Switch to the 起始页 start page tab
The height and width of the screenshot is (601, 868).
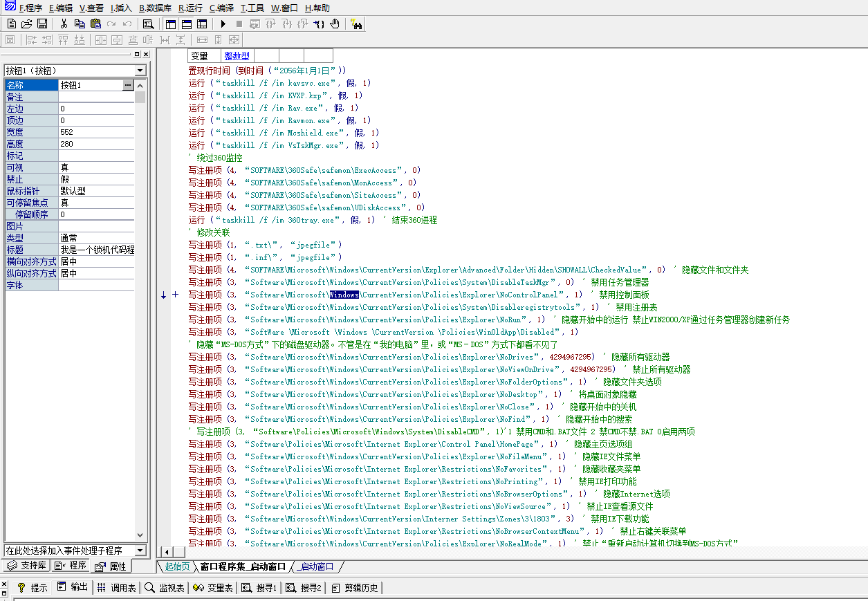[x=177, y=566]
